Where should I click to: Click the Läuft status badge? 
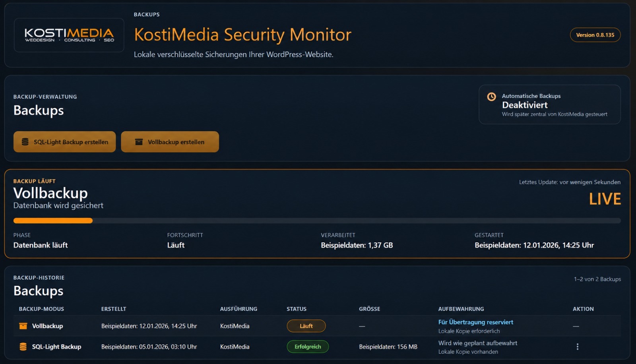306,326
